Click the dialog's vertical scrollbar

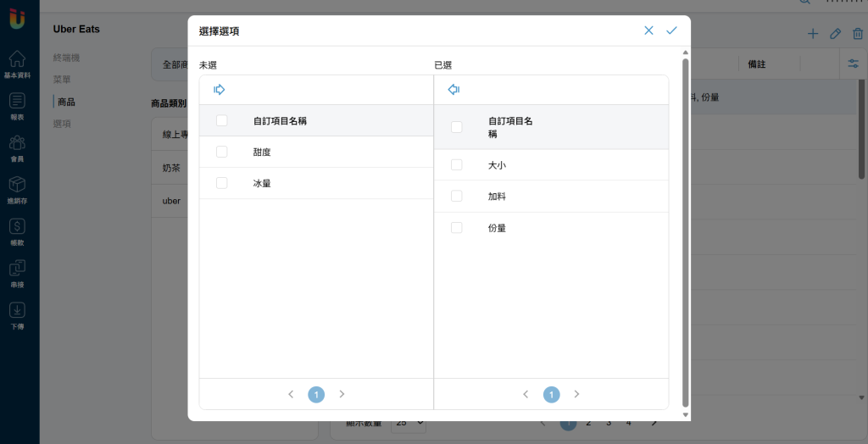(x=685, y=232)
